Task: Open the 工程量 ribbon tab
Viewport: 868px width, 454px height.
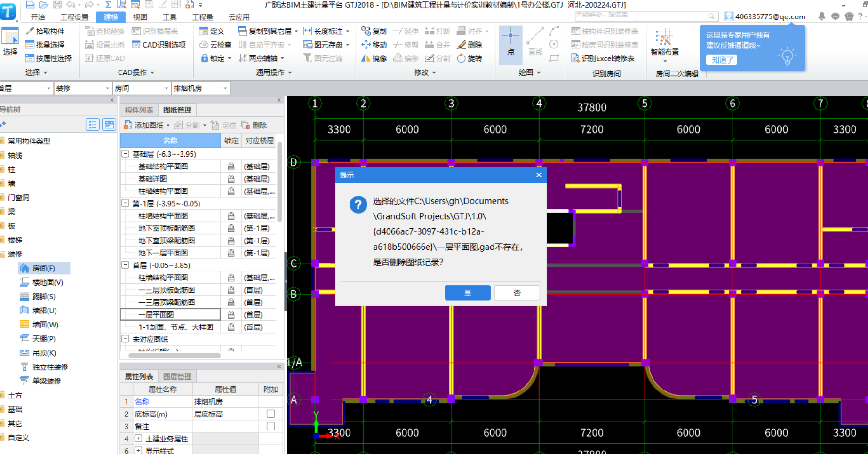Action: click(202, 17)
